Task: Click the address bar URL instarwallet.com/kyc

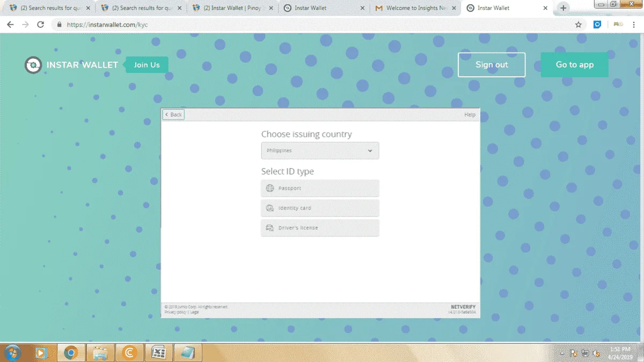Action: coord(107,25)
